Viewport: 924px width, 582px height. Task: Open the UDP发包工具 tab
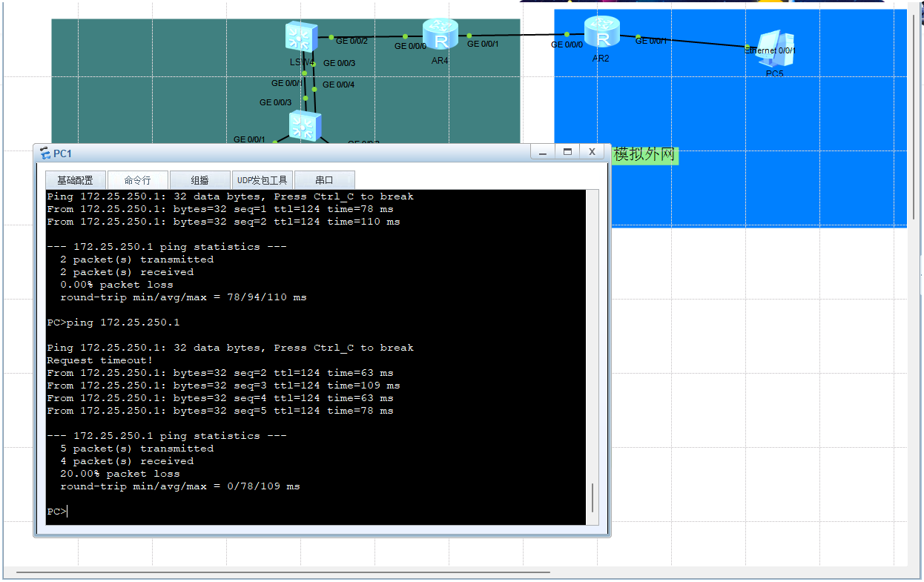pyautogui.click(x=262, y=180)
